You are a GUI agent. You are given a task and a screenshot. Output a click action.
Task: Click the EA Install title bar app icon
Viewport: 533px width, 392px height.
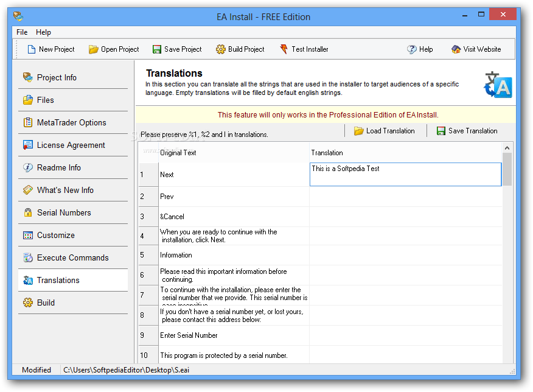pos(18,16)
